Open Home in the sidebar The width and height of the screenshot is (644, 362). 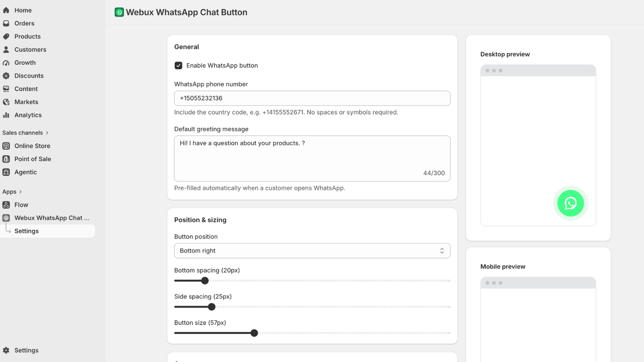[x=23, y=10]
